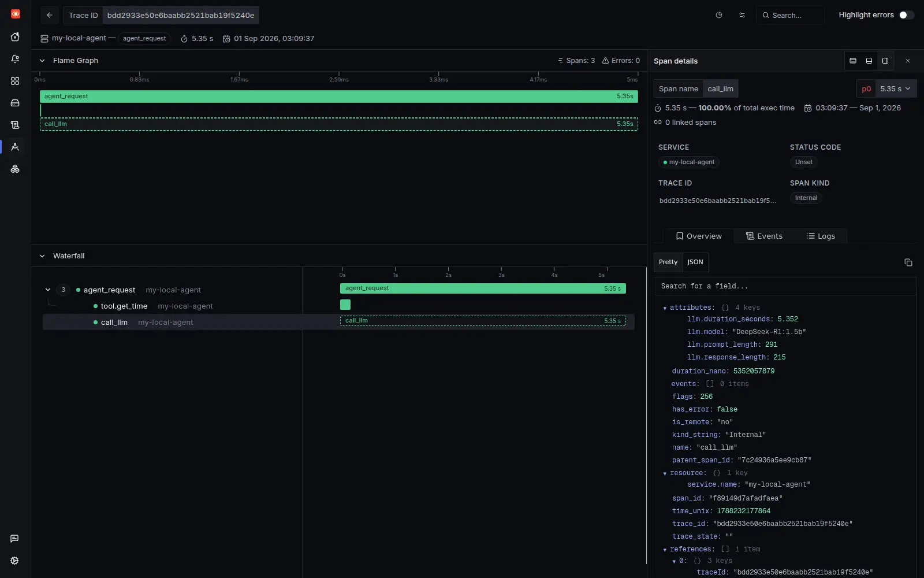Open the inbox tray icon in the sidebar

click(15, 103)
